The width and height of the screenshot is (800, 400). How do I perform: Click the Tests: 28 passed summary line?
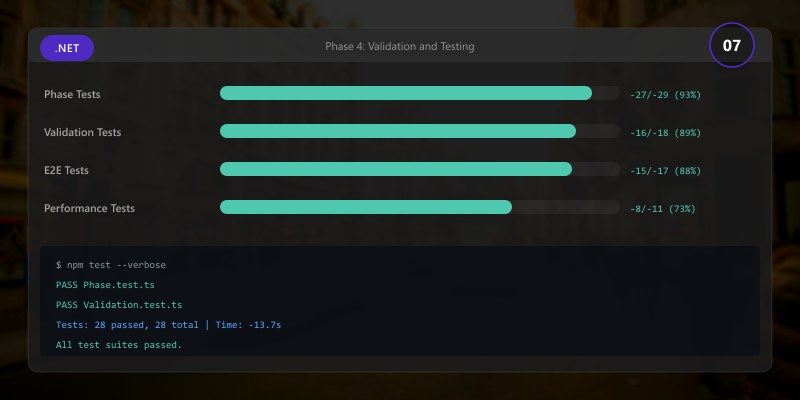click(x=168, y=324)
